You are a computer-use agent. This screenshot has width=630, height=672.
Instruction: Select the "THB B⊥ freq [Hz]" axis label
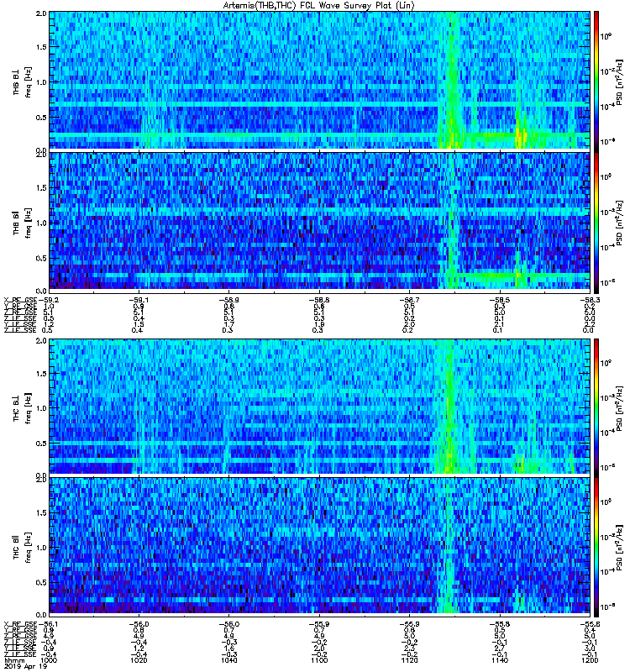coord(23,81)
